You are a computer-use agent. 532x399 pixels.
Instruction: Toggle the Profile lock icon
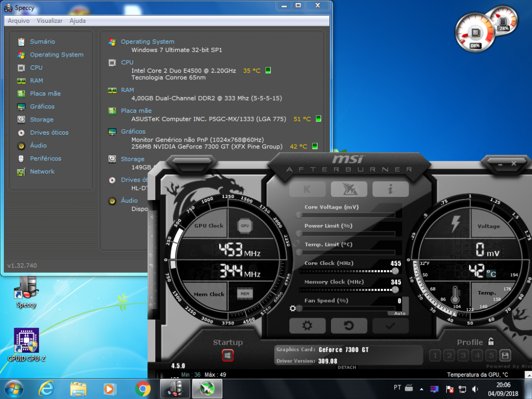(x=491, y=342)
